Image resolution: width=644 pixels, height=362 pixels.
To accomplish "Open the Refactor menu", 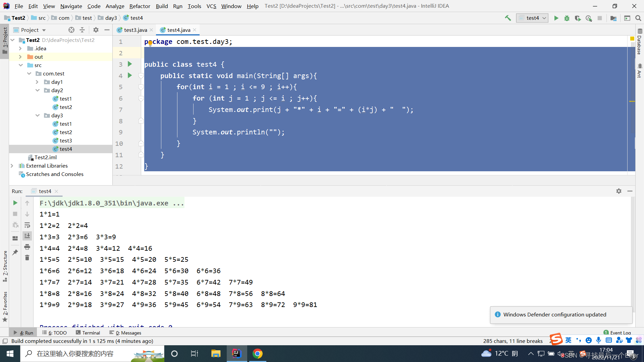I will click(140, 6).
